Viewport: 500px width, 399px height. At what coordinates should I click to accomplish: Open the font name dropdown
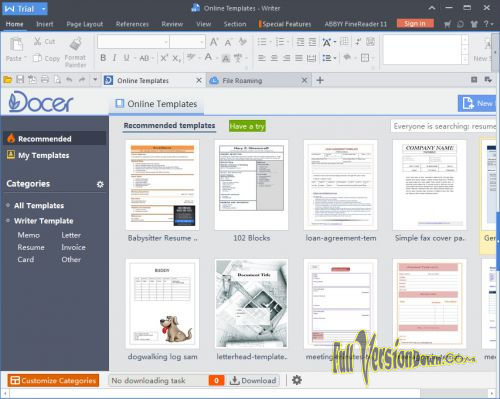(x=166, y=42)
